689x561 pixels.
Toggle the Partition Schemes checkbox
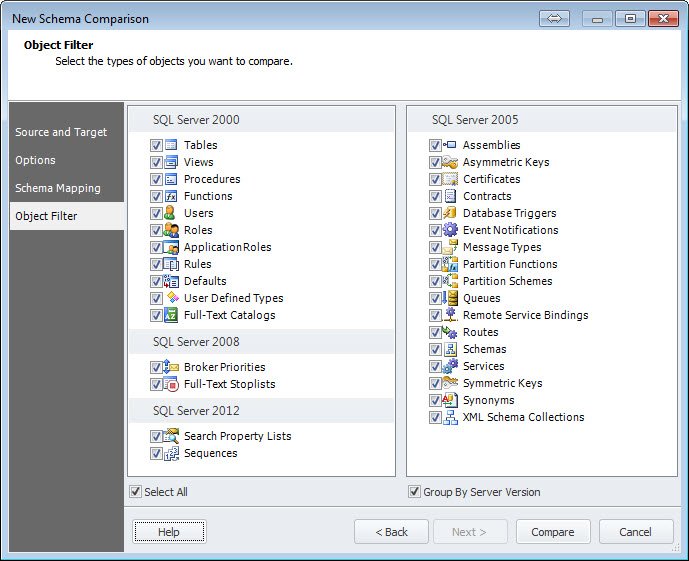435,281
